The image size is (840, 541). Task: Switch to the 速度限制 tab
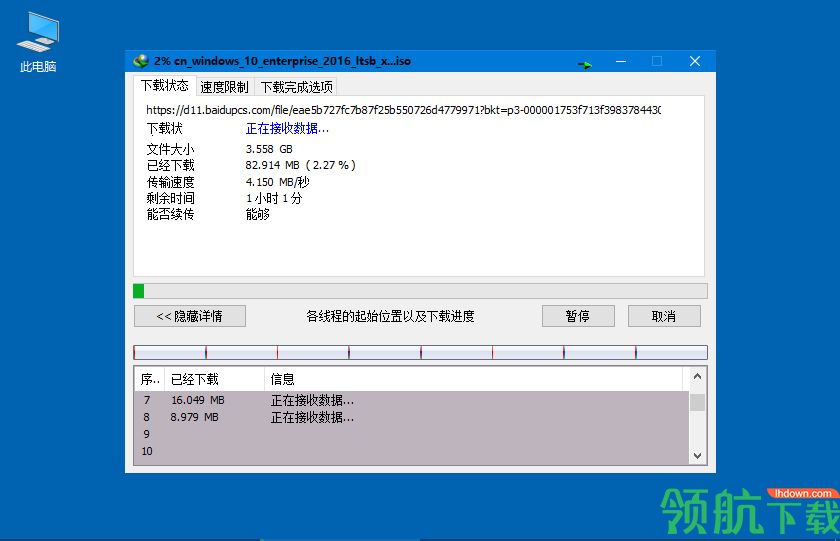coord(224,87)
